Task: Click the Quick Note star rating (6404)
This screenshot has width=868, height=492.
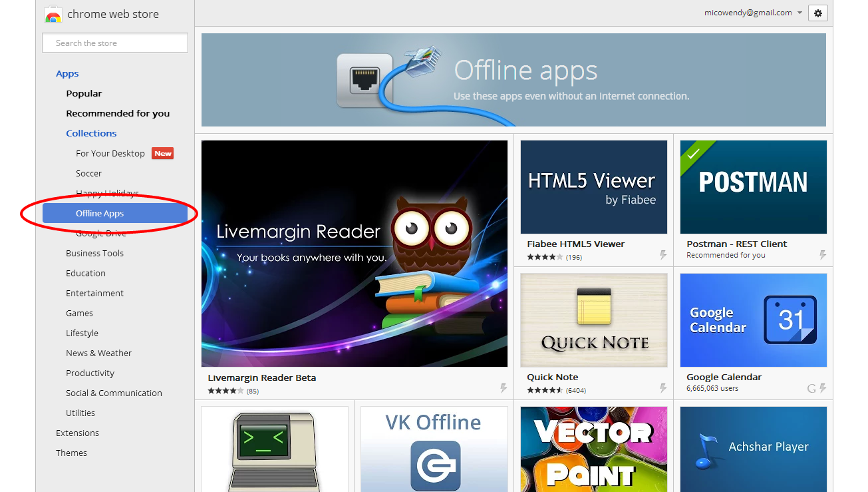Action: pos(557,390)
